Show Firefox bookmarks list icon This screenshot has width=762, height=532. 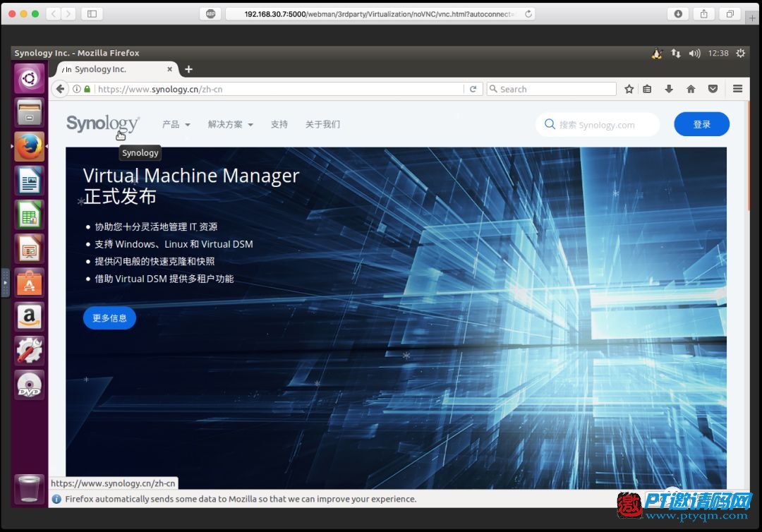point(647,89)
